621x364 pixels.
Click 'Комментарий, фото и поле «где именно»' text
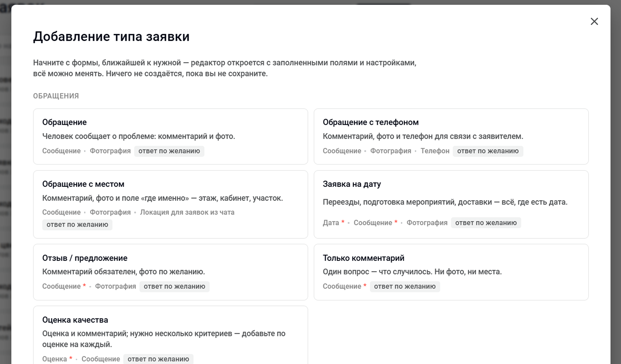pos(163,198)
